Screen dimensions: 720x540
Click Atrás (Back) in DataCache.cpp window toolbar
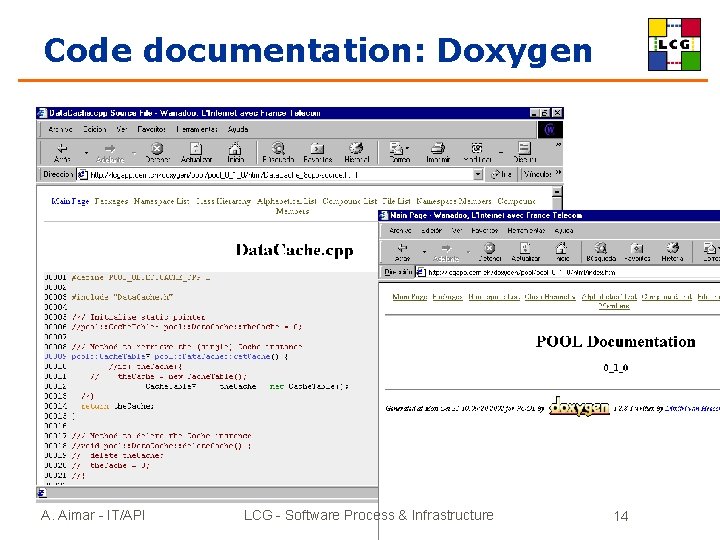tap(62, 153)
